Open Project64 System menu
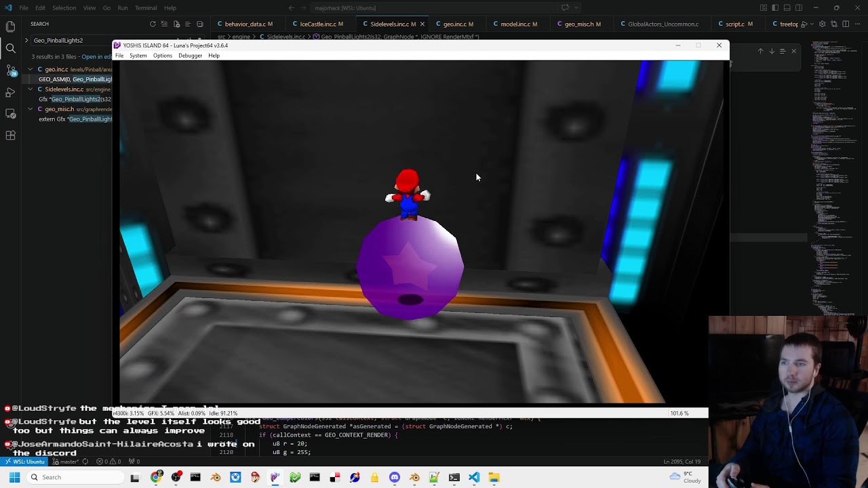The image size is (868, 488). pos(138,56)
